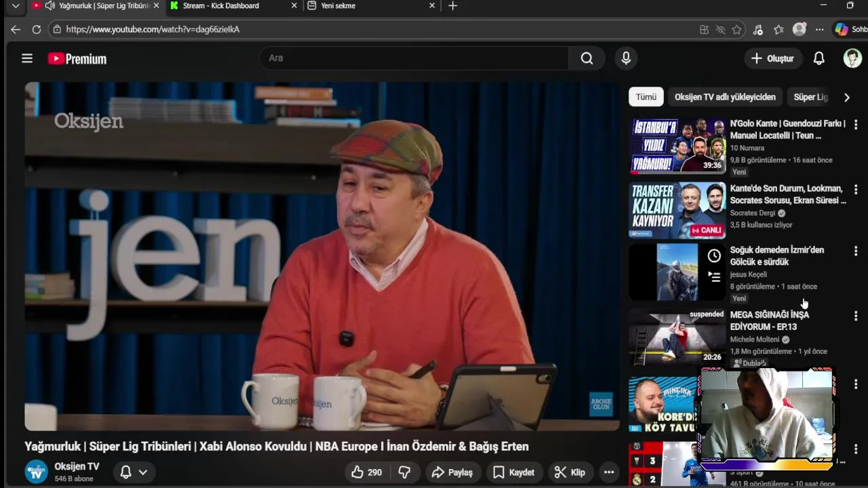Image resolution: width=868 pixels, height=488 pixels.
Task: Open the tracking prevention crossed-eye icon
Action: point(720,29)
